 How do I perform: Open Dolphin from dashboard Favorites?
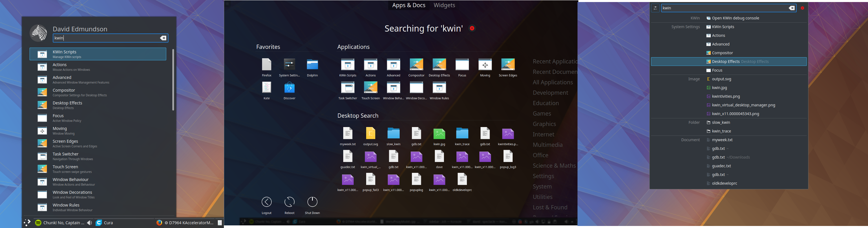pos(313,68)
